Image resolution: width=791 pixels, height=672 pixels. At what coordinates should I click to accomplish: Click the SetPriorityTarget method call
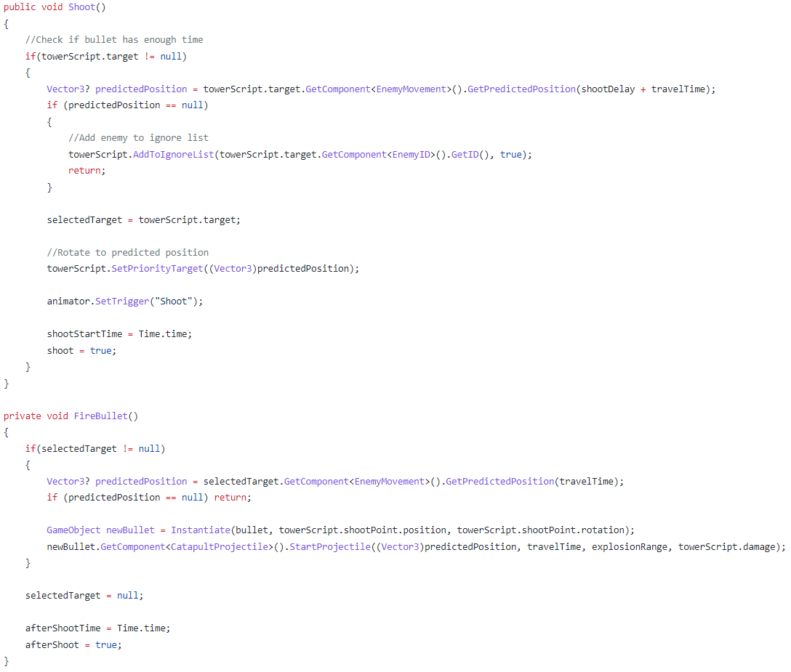[158, 268]
